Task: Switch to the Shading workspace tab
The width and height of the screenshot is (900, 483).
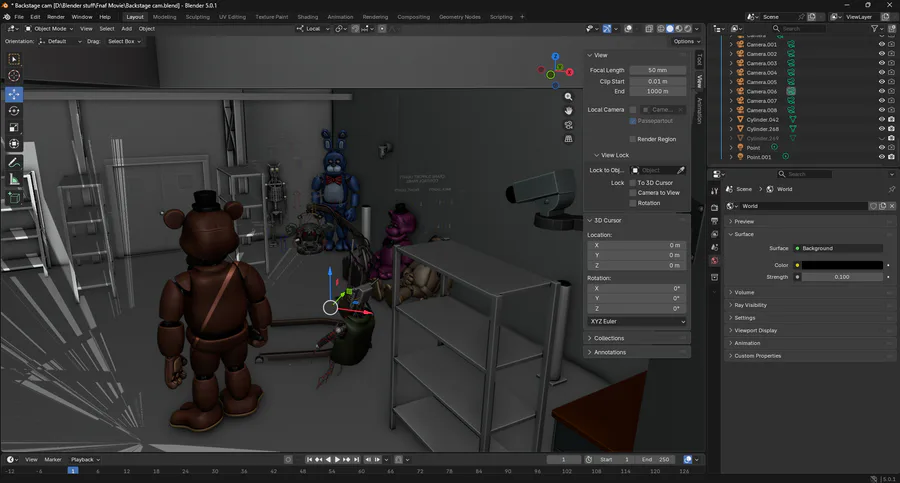Action: tap(308, 17)
